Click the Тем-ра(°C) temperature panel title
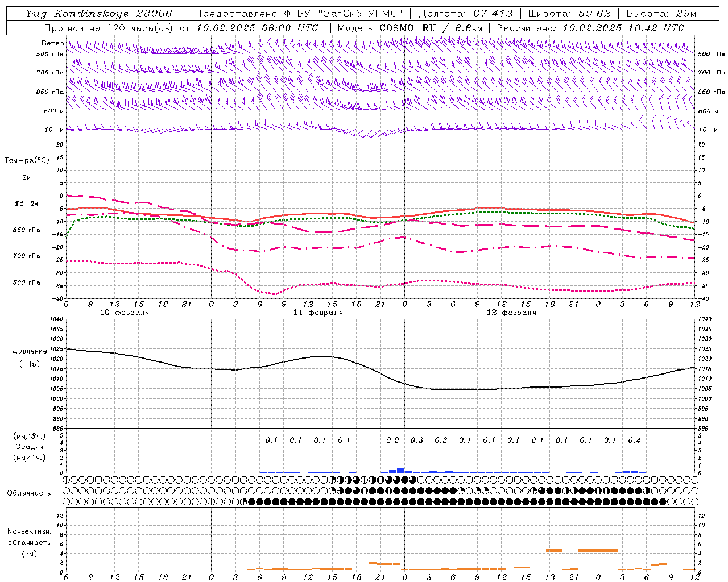The image size is (728, 582). (x=27, y=161)
